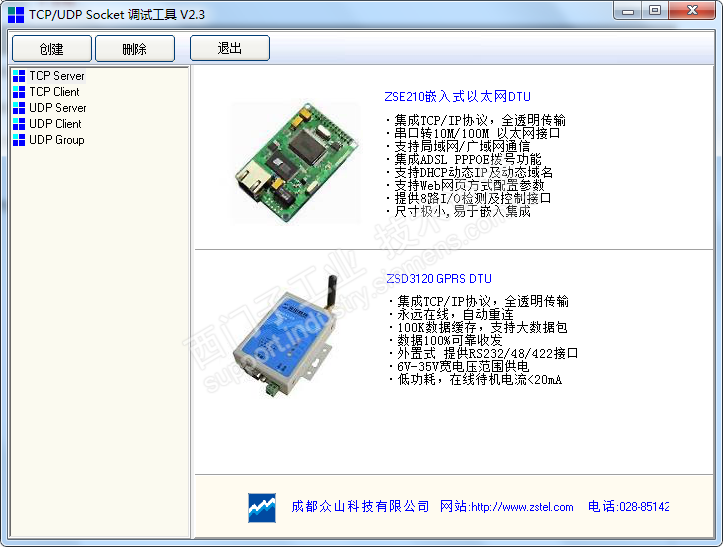Select the UDP Group tree item
This screenshot has width=723, height=547.
[57, 140]
